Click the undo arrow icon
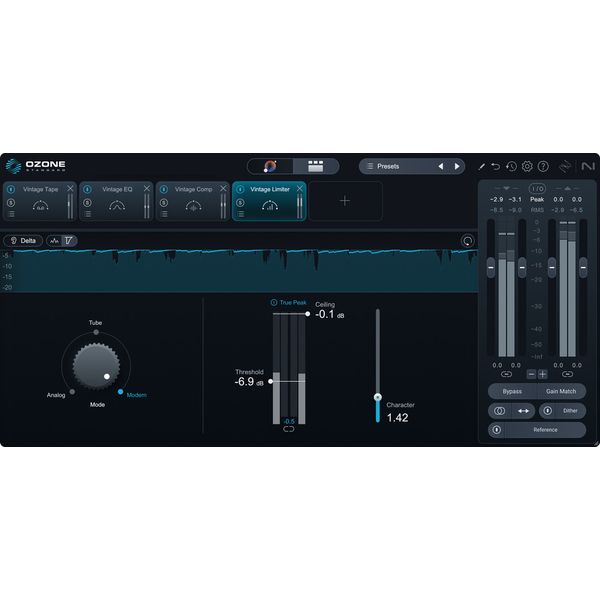The image size is (600, 600). (x=496, y=166)
